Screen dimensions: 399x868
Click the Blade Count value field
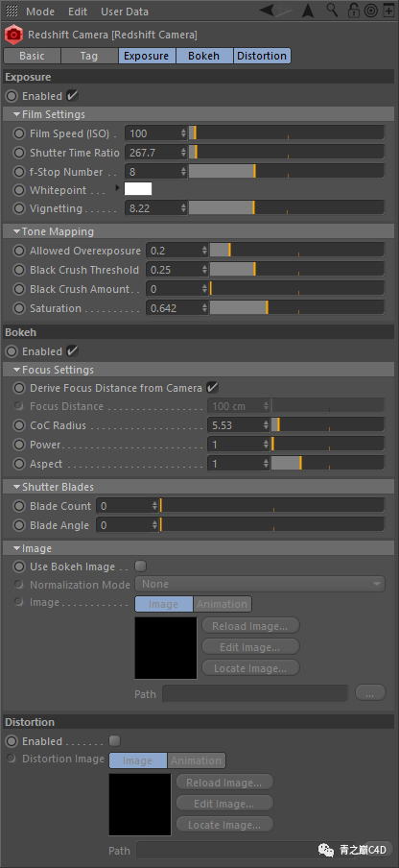click(124, 506)
